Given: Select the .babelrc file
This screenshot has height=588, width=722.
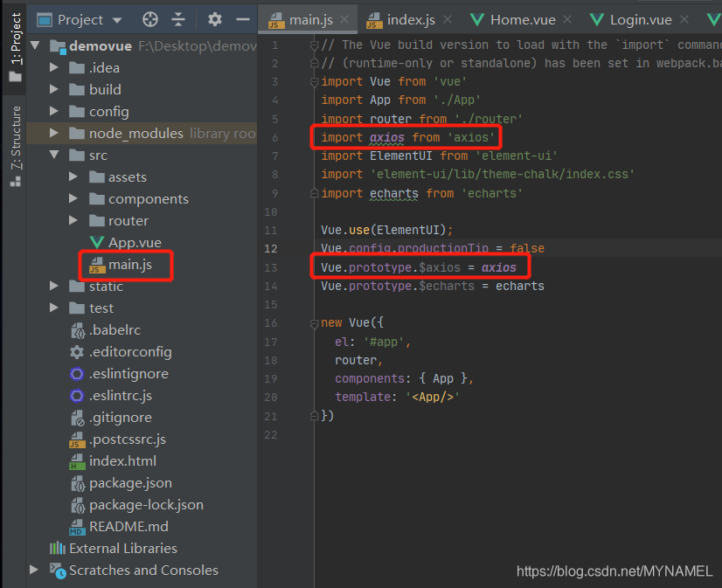Looking at the screenshot, I should point(115,330).
